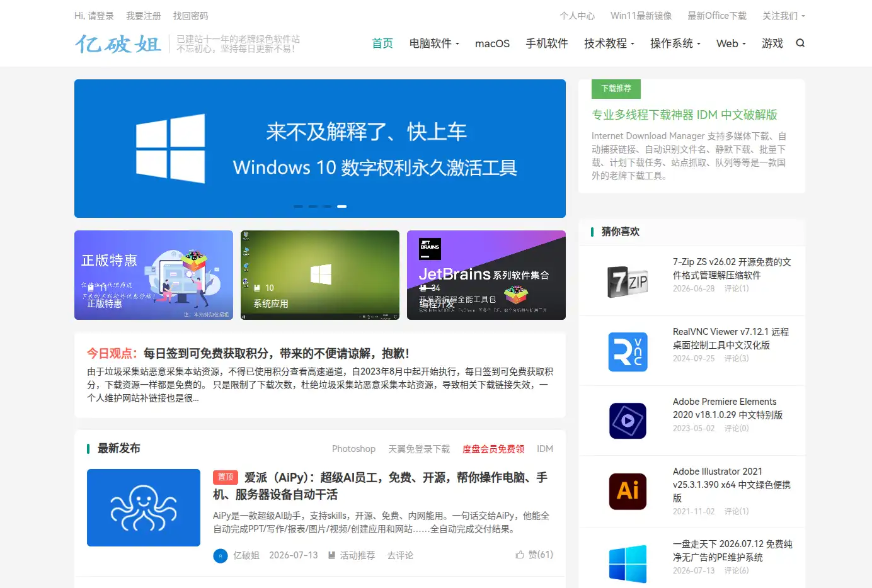Screen dimensions: 872x588
Task: Open the Adobe Premiere Elements icon
Action: coord(628,421)
